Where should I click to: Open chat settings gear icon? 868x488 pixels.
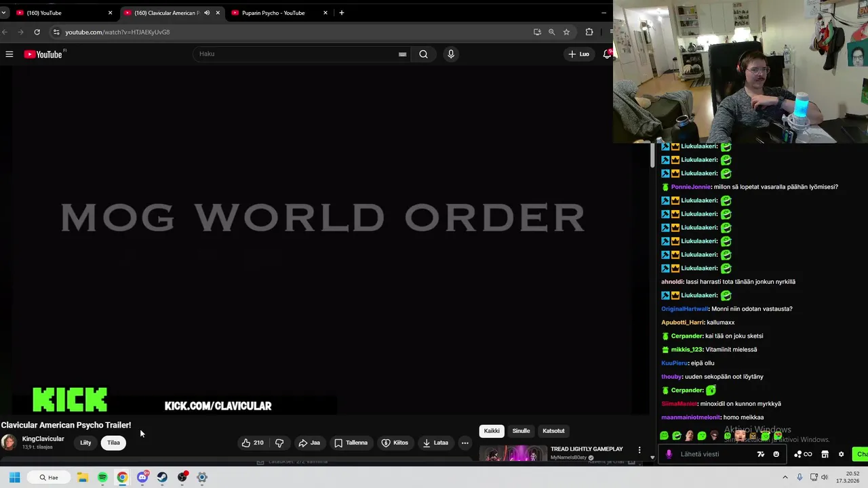click(x=841, y=454)
